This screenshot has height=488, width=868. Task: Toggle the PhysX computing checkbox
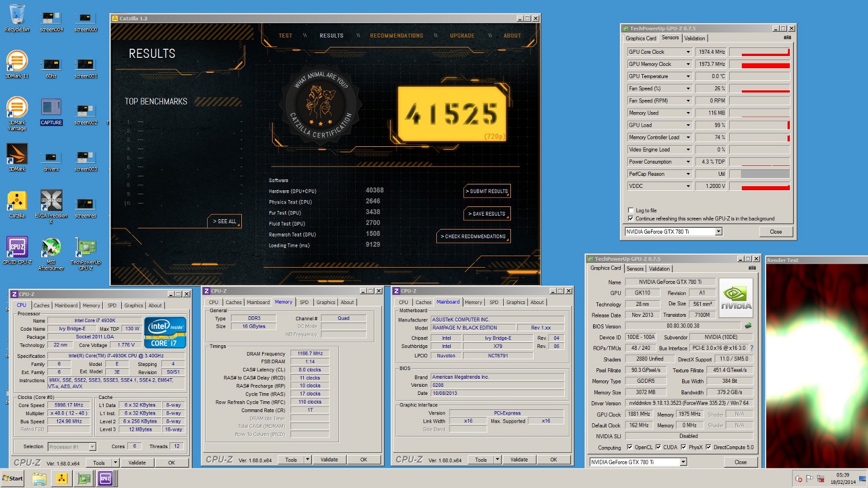point(683,447)
